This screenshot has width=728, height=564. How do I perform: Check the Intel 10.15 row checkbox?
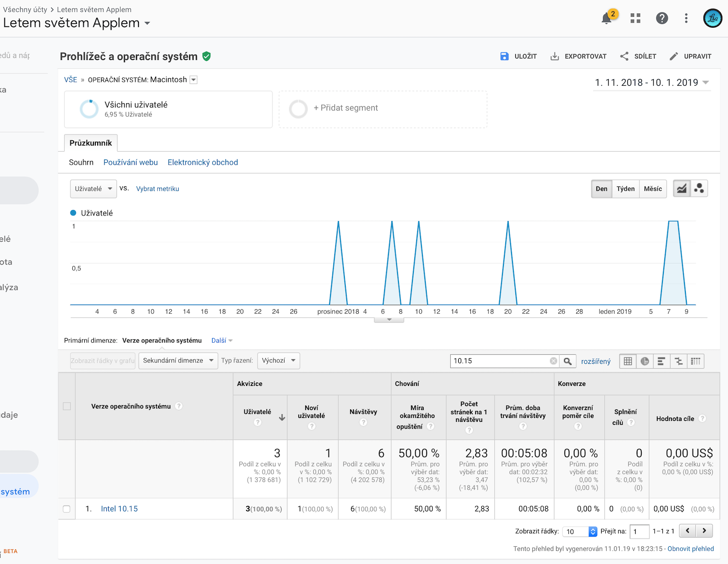(67, 509)
